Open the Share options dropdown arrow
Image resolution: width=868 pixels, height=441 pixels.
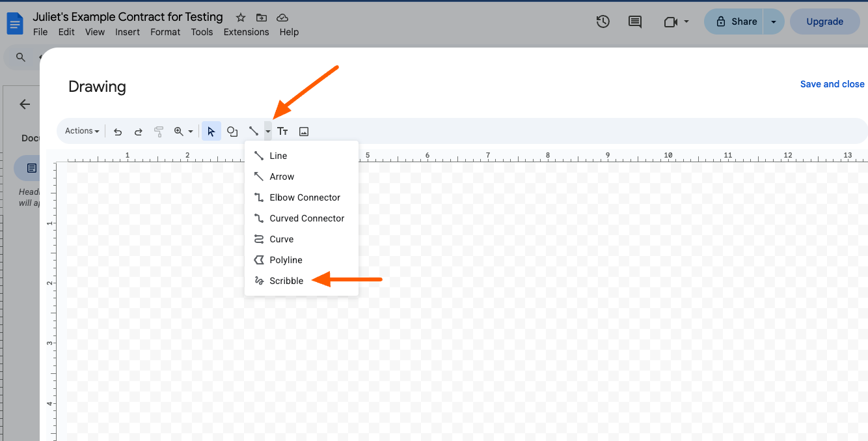pyautogui.click(x=773, y=21)
